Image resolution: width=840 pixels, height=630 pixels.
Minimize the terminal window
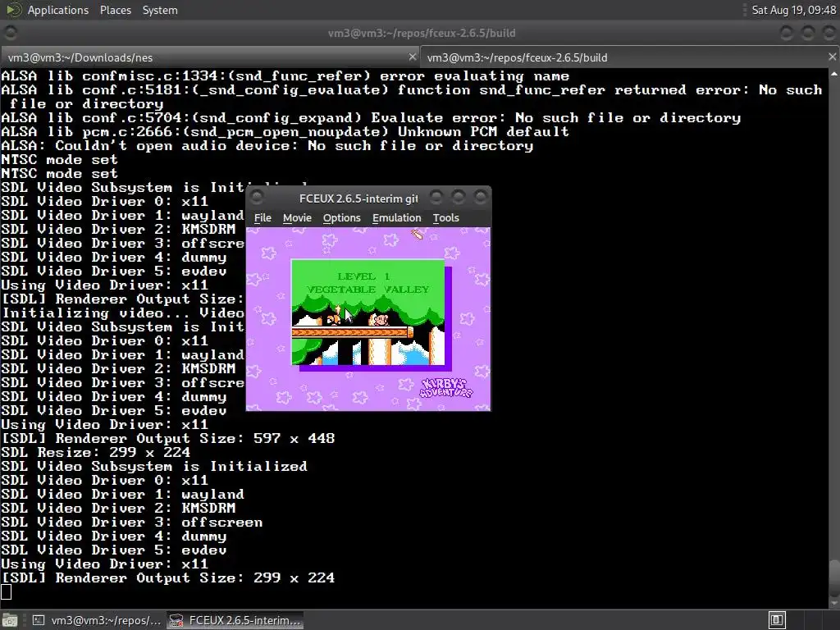(786, 33)
